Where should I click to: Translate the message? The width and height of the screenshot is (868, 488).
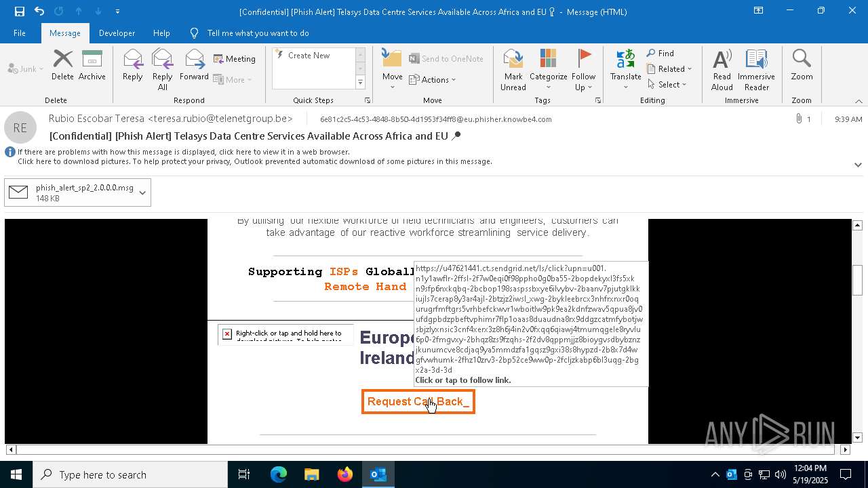(x=626, y=70)
